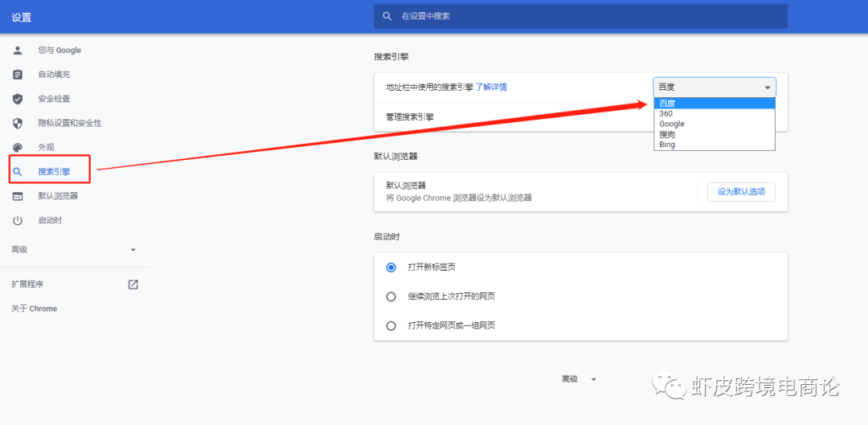Click the 在设置中搜索 search field

point(581,16)
